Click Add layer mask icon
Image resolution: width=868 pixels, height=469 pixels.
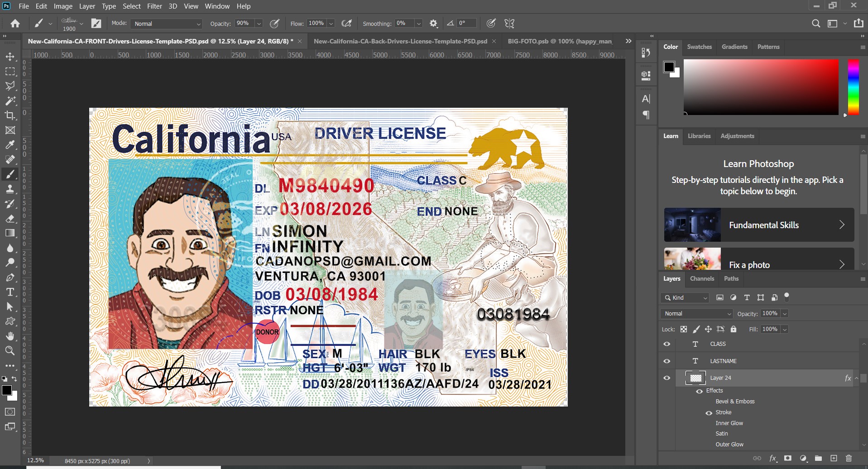point(788,459)
